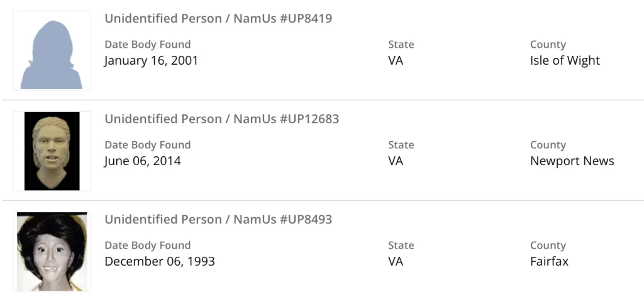
Task: Click the Date Body Found label above January 16, 2001
Action: 147,45
